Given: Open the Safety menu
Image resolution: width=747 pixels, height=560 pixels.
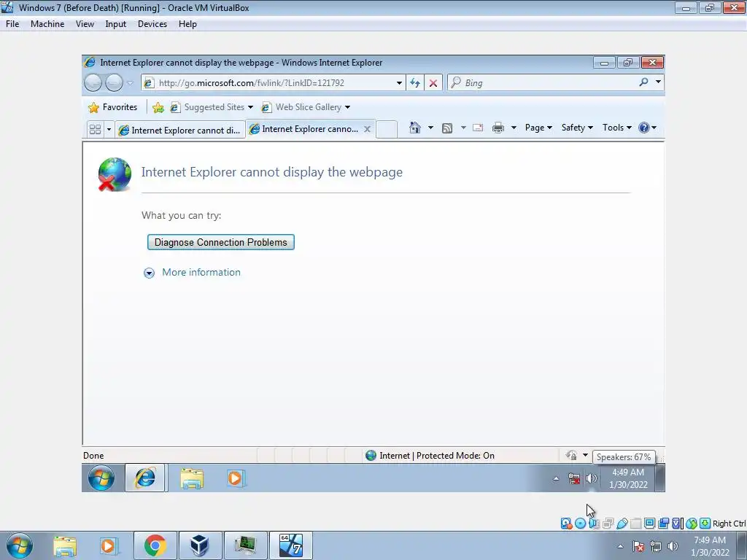Looking at the screenshot, I should (x=577, y=128).
